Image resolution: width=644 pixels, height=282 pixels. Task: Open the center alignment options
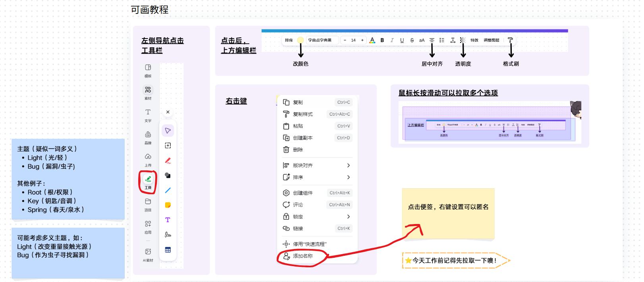432,40
